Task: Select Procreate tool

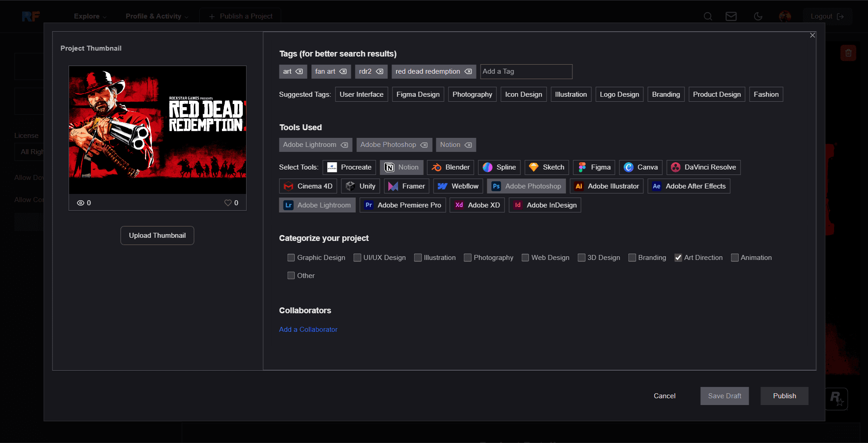Action: [x=349, y=167]
